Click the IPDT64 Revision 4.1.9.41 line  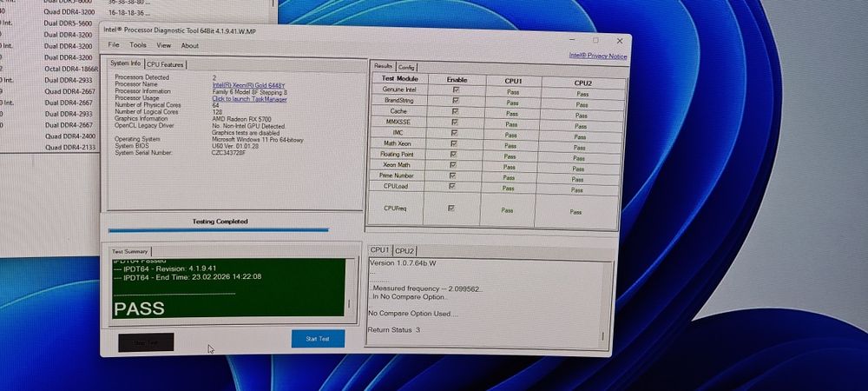pyautogui.click(x=165, y=268)
